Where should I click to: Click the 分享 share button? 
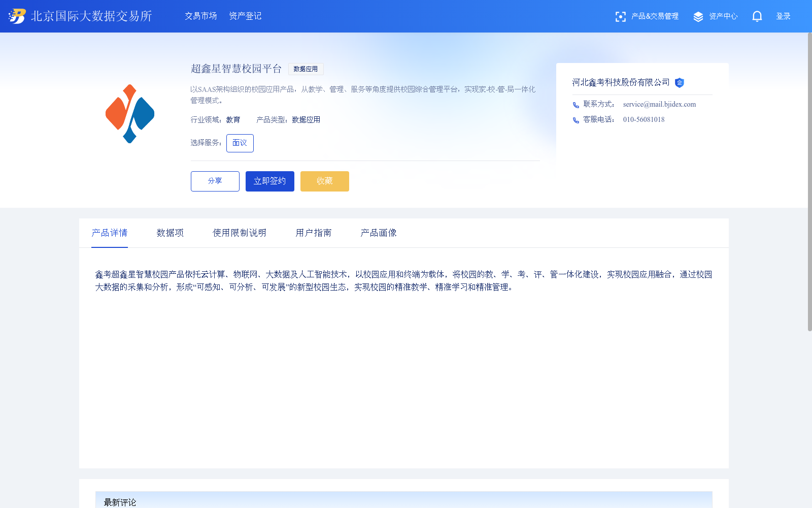coord(215,181)
